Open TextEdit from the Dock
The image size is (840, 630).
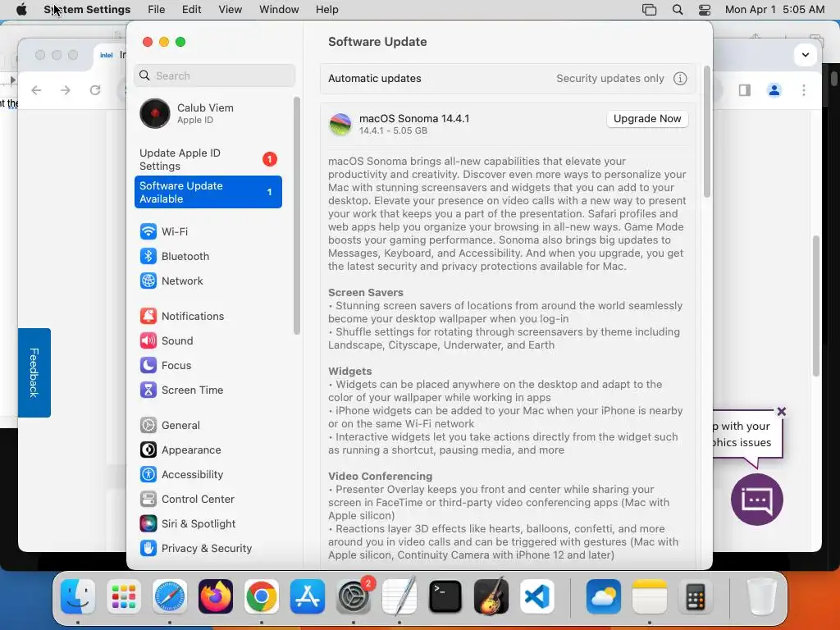(x=399, y=596)
